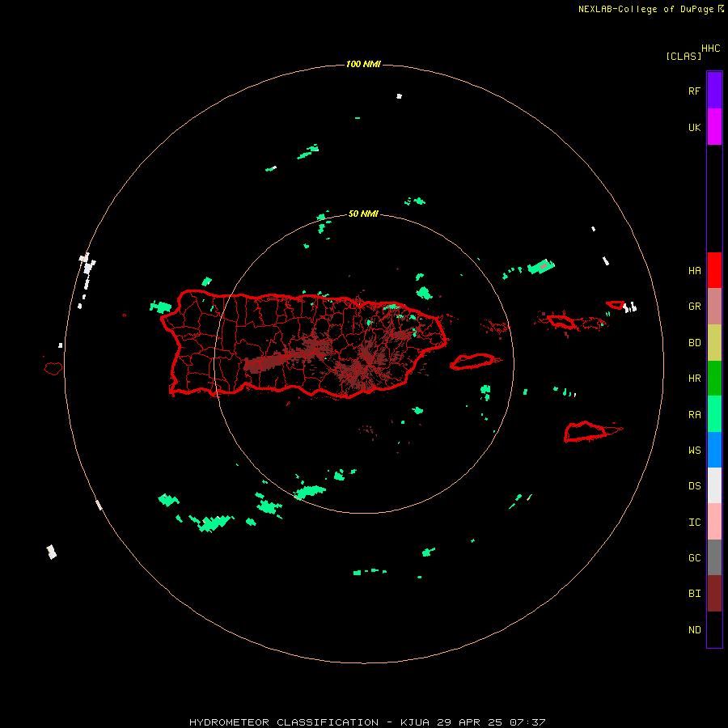Click the DS white legend swatch
The image size is (728, 728).
click(x=714, y=485)
